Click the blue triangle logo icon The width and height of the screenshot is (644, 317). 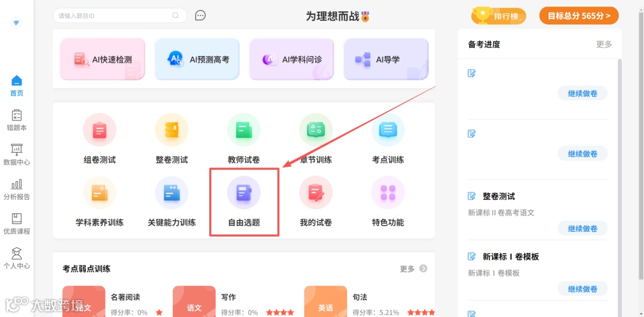(x=17, y=23)
